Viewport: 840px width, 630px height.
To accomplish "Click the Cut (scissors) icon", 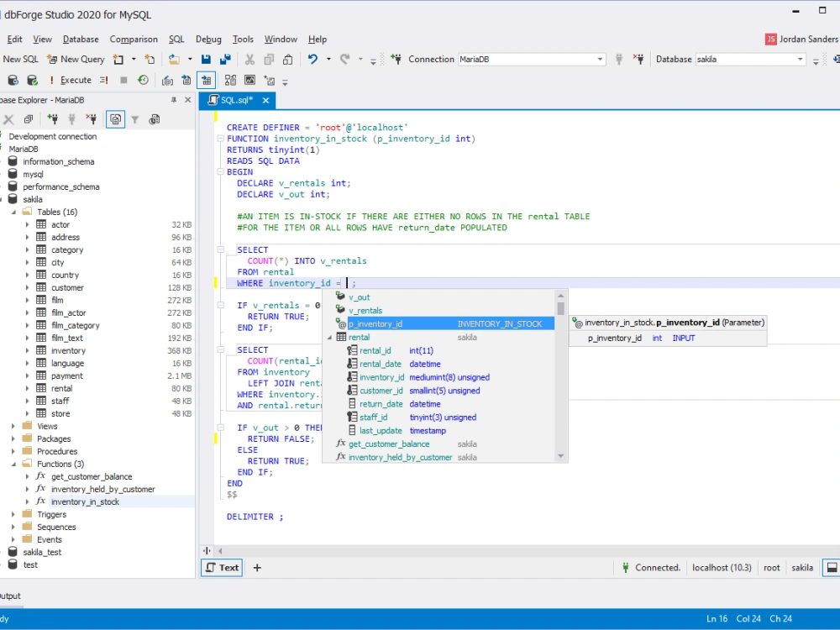I will click(x=249, y=60).
